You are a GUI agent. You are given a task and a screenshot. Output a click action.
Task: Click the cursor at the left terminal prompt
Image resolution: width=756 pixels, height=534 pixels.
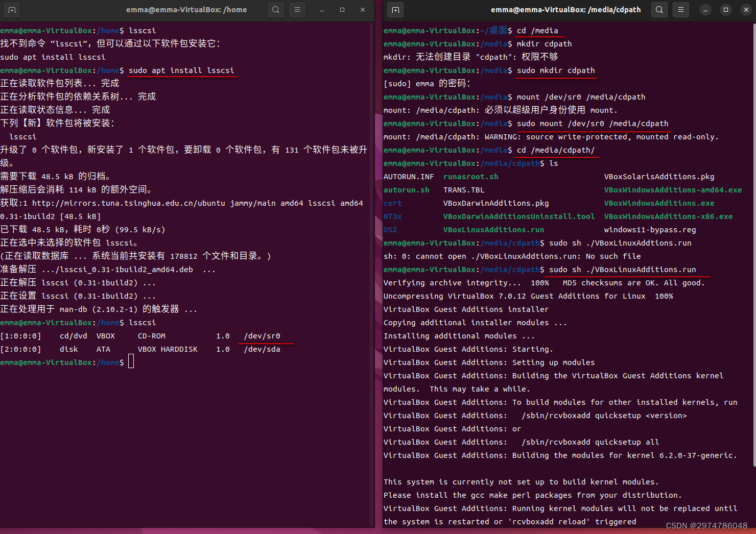tap(131, 362)
